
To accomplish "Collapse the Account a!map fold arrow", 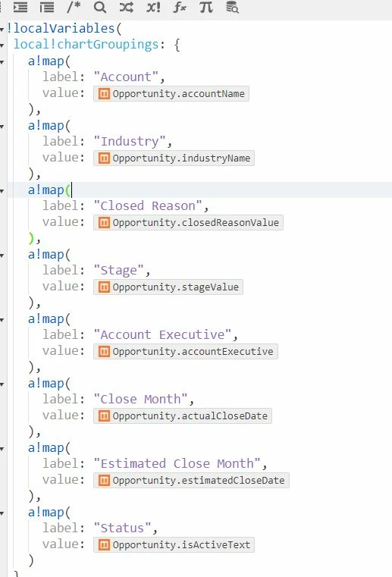I will pos(2,62).
